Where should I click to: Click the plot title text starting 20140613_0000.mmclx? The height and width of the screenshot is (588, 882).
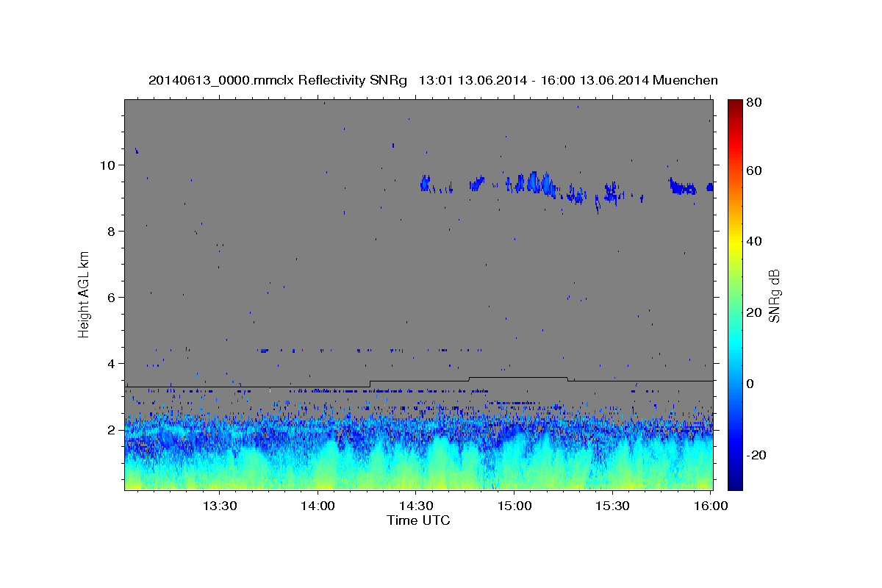(433, 80)
